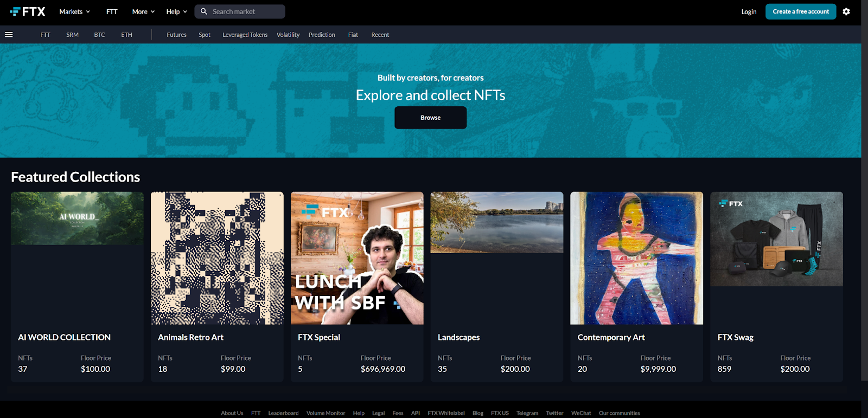Open the FTX Swag merchandise thumbnail
The height and width of the screenshot is (418, 868).
[776, 239]
